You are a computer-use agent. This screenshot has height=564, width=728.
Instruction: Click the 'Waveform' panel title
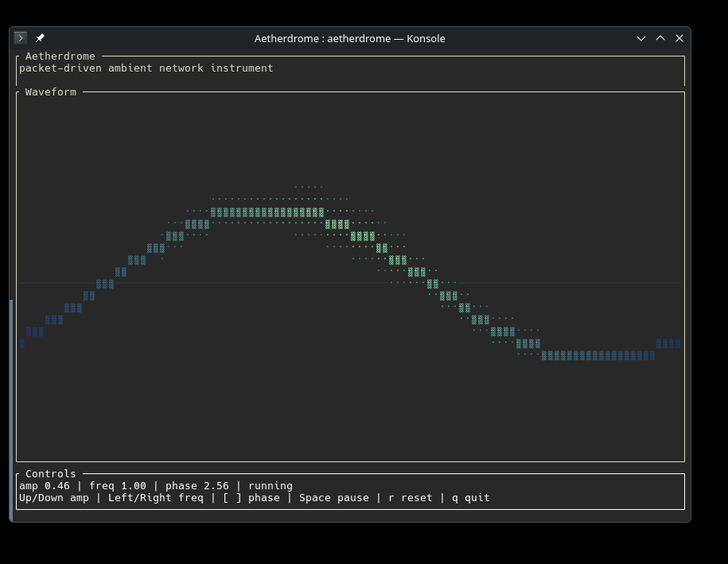coord(51,92)
